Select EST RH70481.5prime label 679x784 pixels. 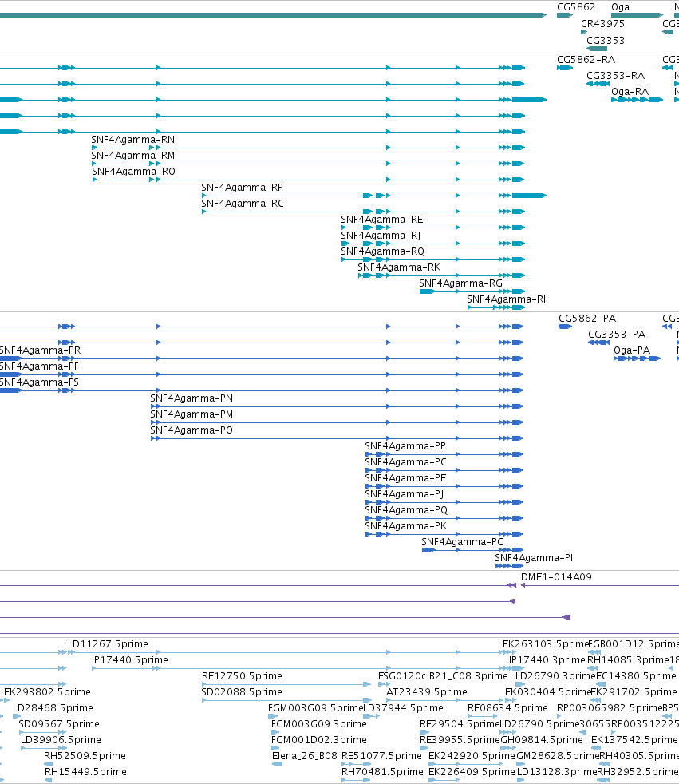(x=382, y=773)
